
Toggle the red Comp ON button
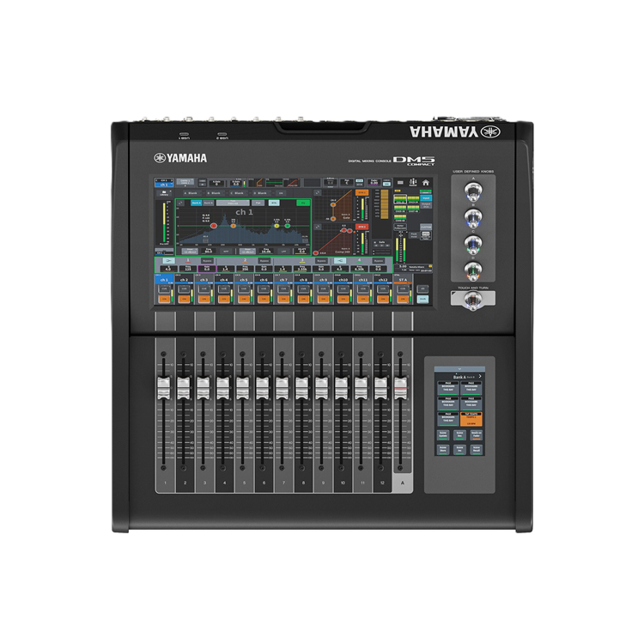[x=361, y=227]
